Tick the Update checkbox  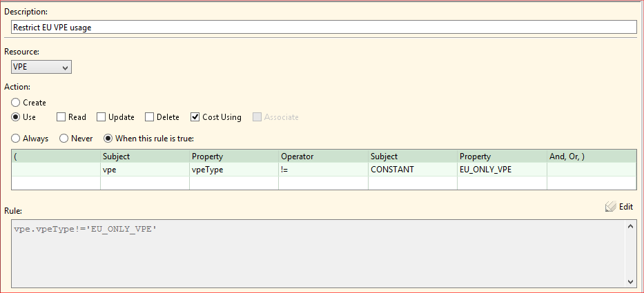(x=101, y=117)
